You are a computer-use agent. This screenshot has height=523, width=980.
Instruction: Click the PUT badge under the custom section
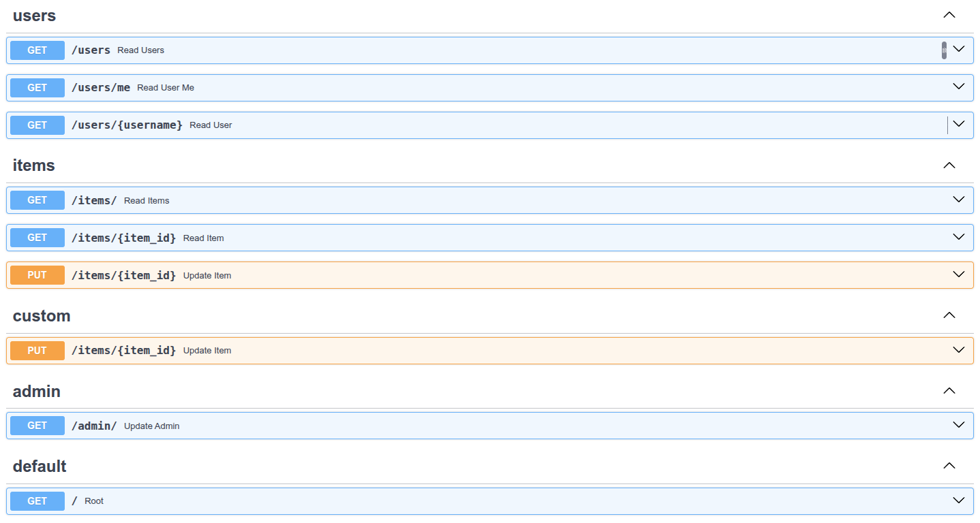click(x=37, y=351)
